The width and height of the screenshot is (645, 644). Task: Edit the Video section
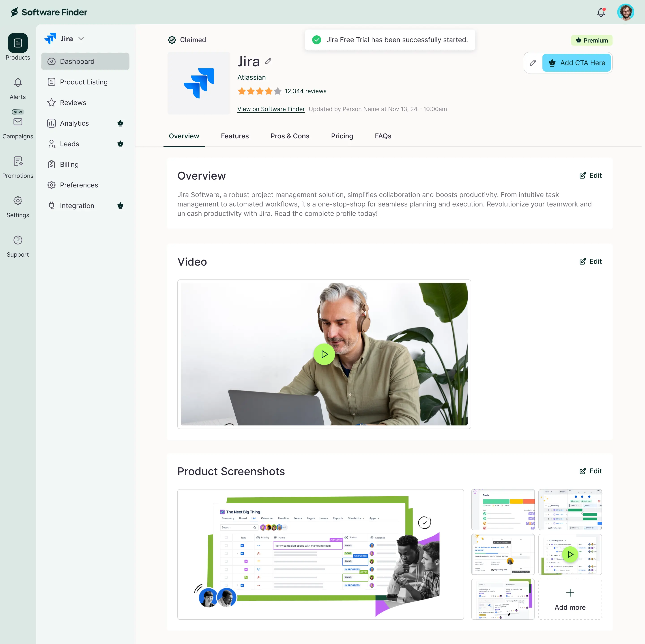pyautogui.click(x=590, y=261)
